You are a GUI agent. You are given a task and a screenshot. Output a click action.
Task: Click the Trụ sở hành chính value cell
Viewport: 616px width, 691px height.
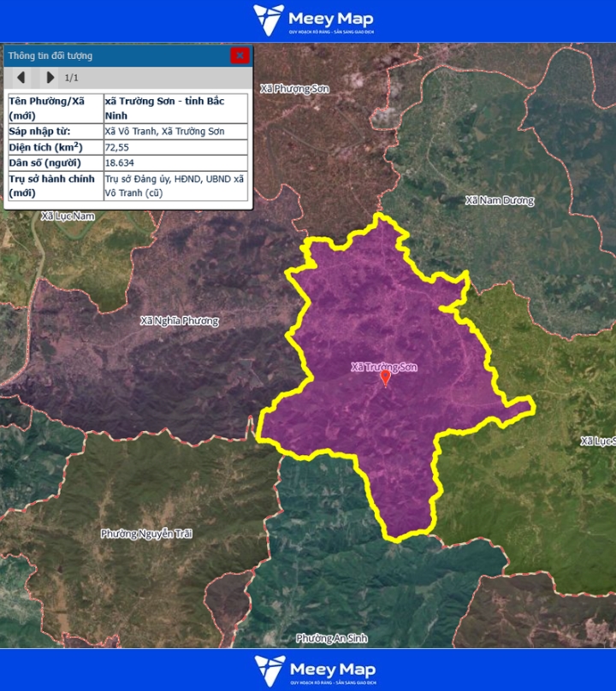(174, 186)
